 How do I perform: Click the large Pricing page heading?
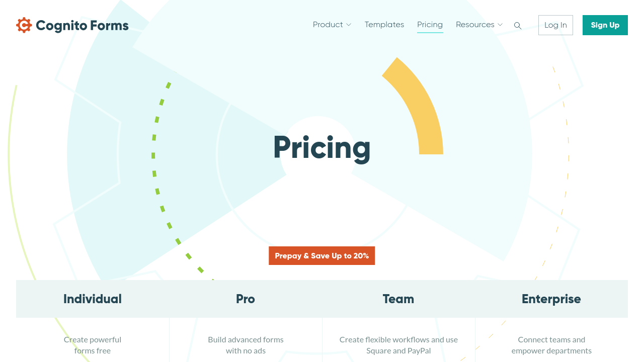[321, 148]
